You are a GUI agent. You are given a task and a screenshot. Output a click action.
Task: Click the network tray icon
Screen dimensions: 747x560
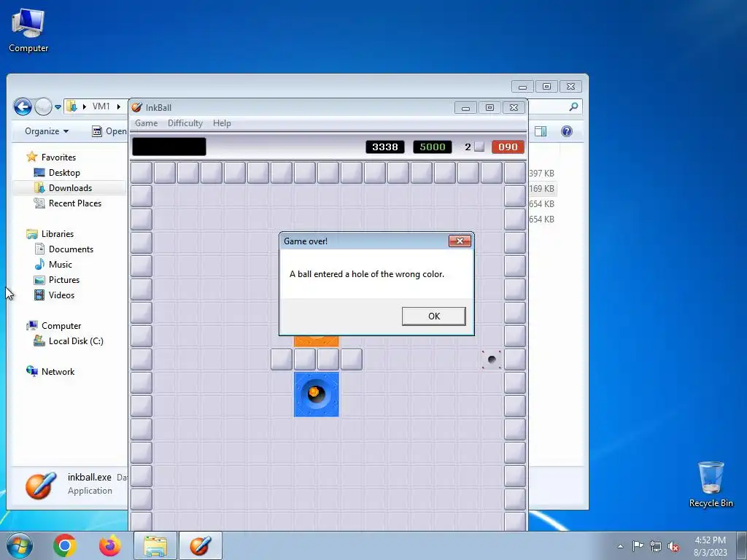click(656, 546)
